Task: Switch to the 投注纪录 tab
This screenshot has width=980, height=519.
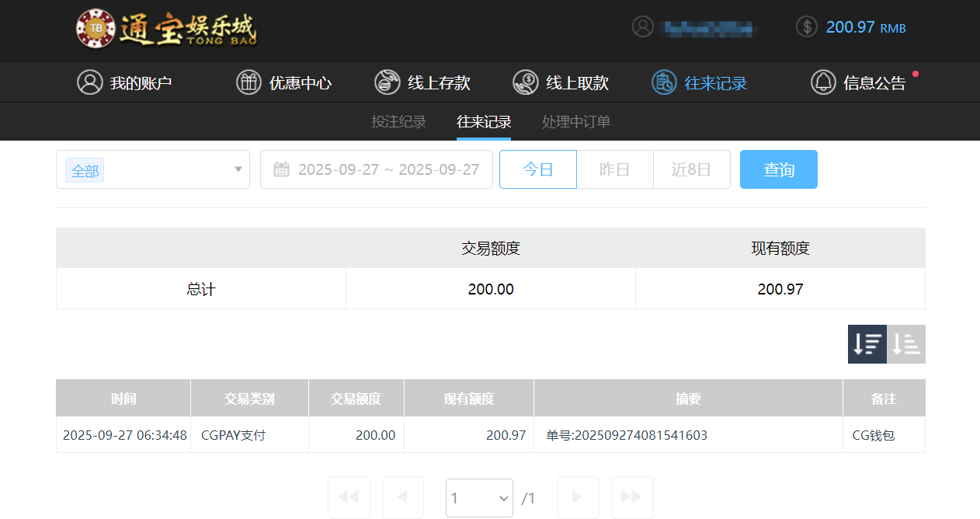Action: pyautogui.click(x=398, y=122)
